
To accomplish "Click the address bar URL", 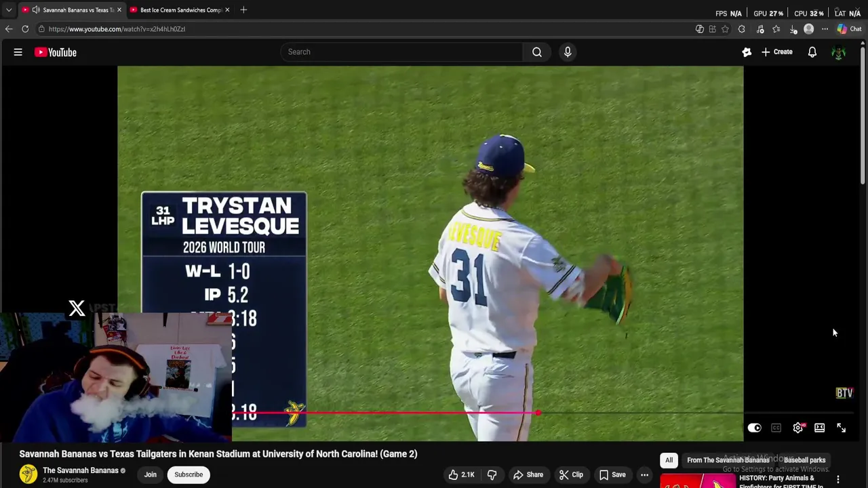I will [117, 29].
